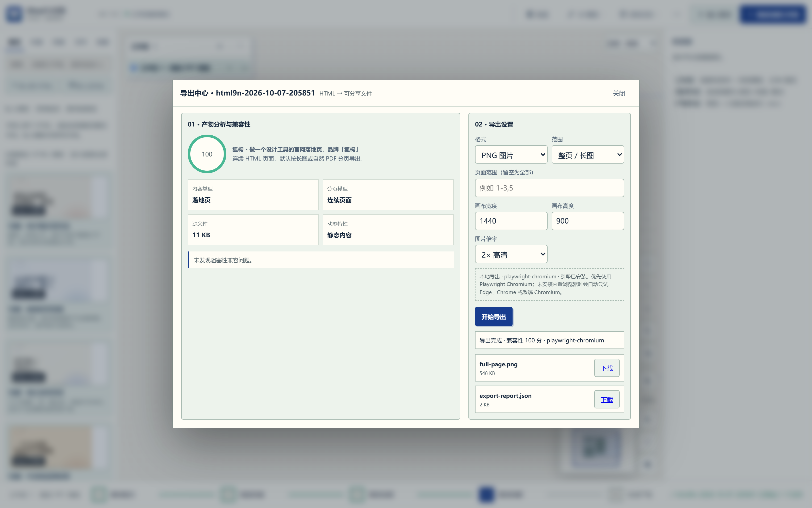Click the 画布宽度 field showing 1440
The height and width of the screenshot is (508, 812).
511,221
